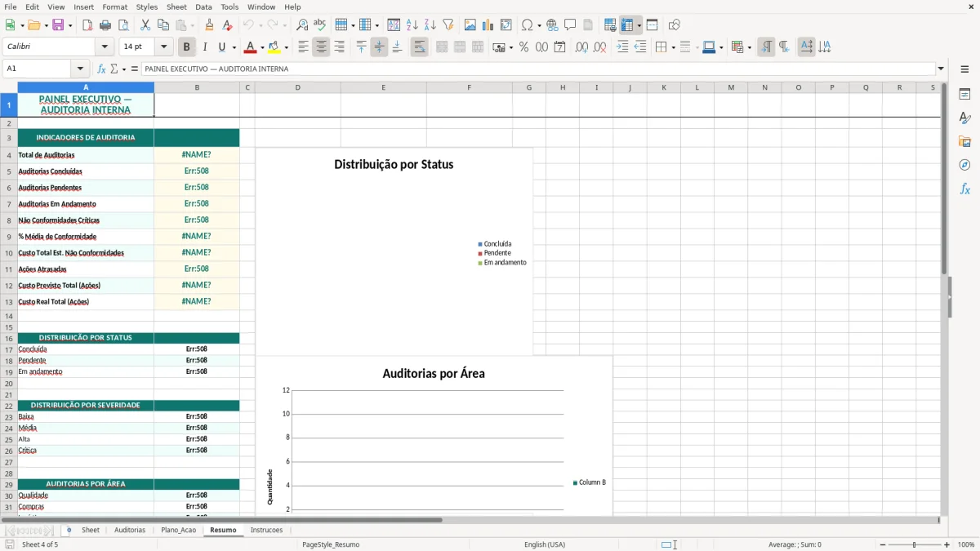Image resolution: width=980 pixels, height=551 pixels.
Task: Cut selection with scissors icon
Action: (x=145, y=25)
